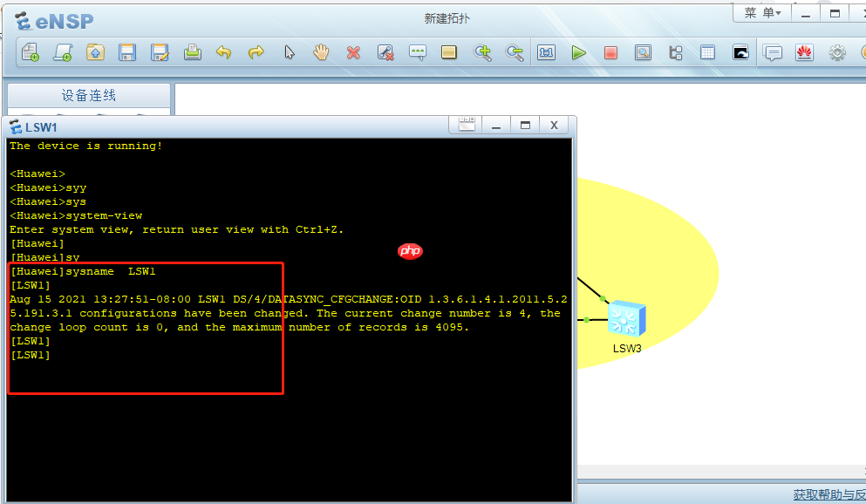Click the red X delete tool
866x504 pixels.
(x=353, y=52)
